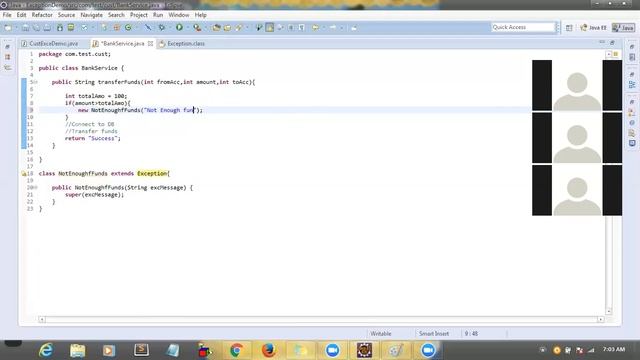
Task: Open the Refactor menu
Action: click(x=42, y=15)
